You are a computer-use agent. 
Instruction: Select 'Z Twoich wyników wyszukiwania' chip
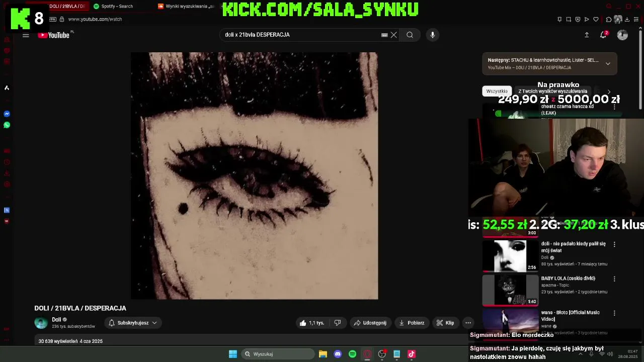point(552,91)
